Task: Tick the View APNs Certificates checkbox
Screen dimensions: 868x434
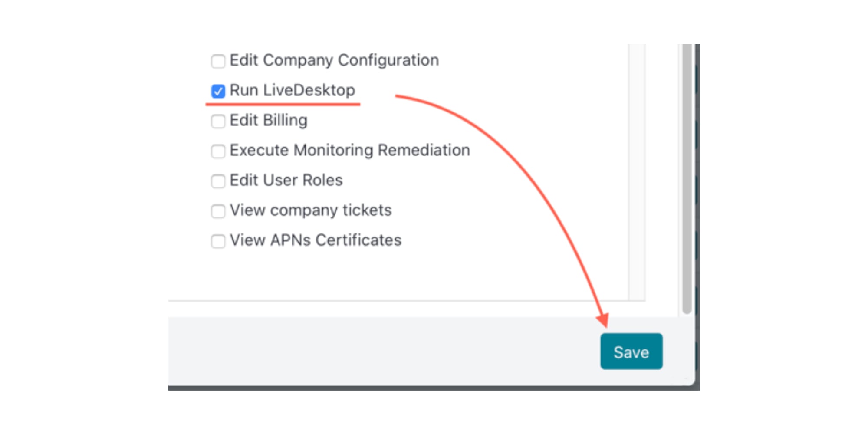Action: [218, 241]
